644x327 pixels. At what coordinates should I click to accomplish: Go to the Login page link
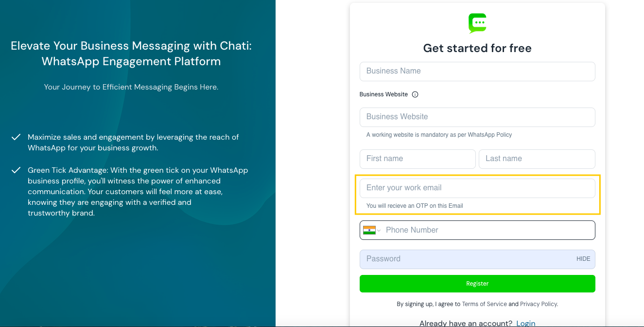tap(525, 323)
